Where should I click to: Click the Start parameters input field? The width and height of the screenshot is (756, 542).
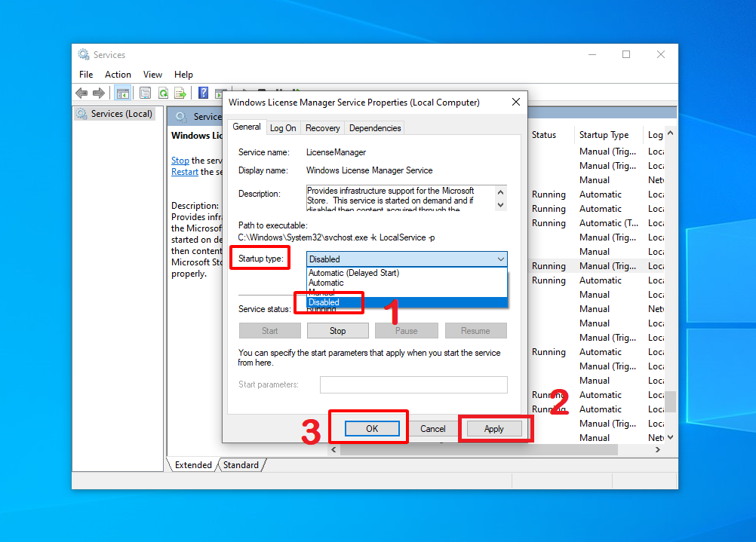point(413,384)
